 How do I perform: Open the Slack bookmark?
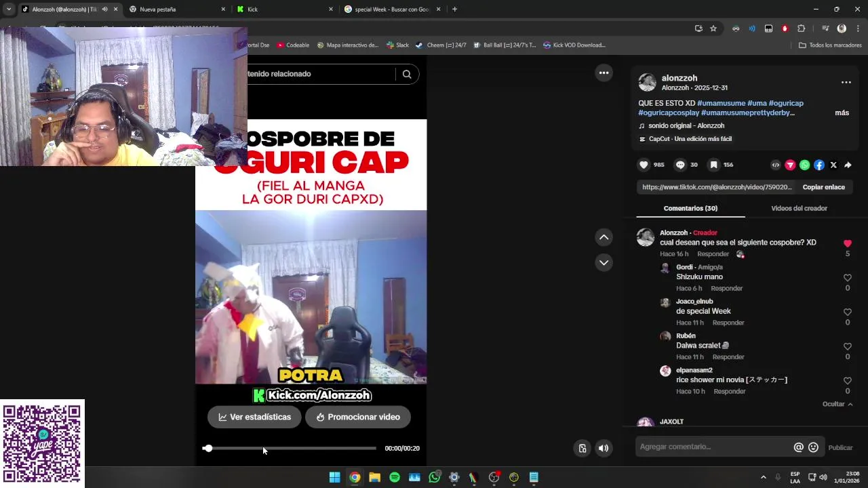[397, 45]
